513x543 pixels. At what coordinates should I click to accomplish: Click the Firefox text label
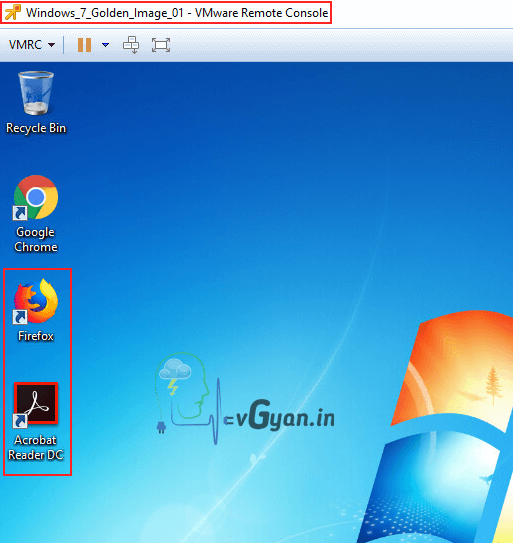[36, 336]
